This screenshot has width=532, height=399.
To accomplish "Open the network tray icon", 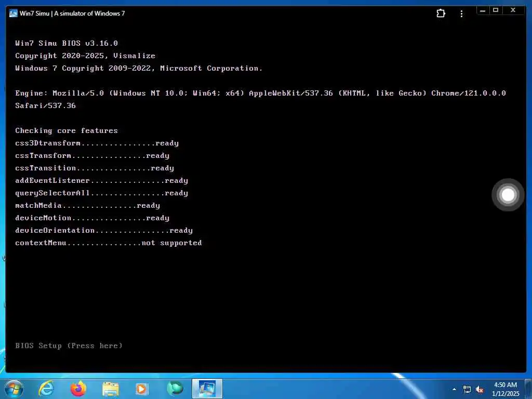I will 467,390.
